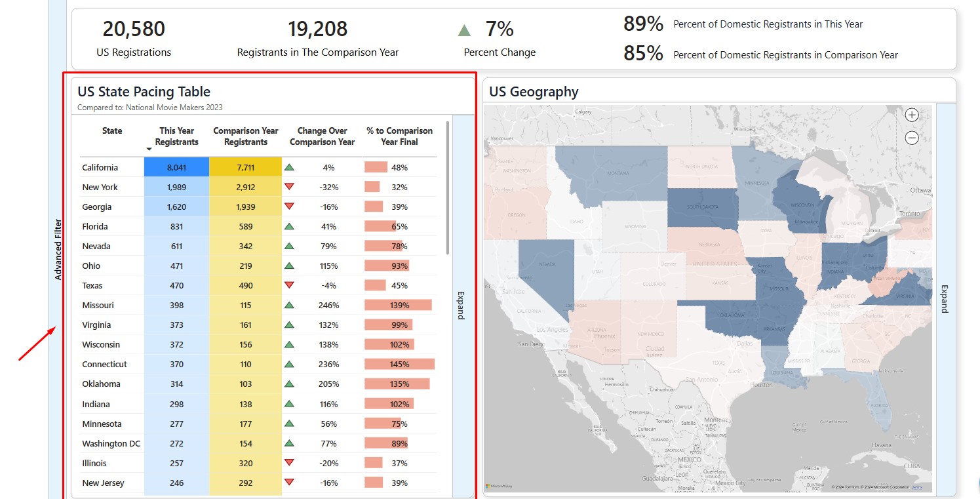980x499 pixels.
Task: Open the Advanced Filter side panel
Action: [58, 249]
